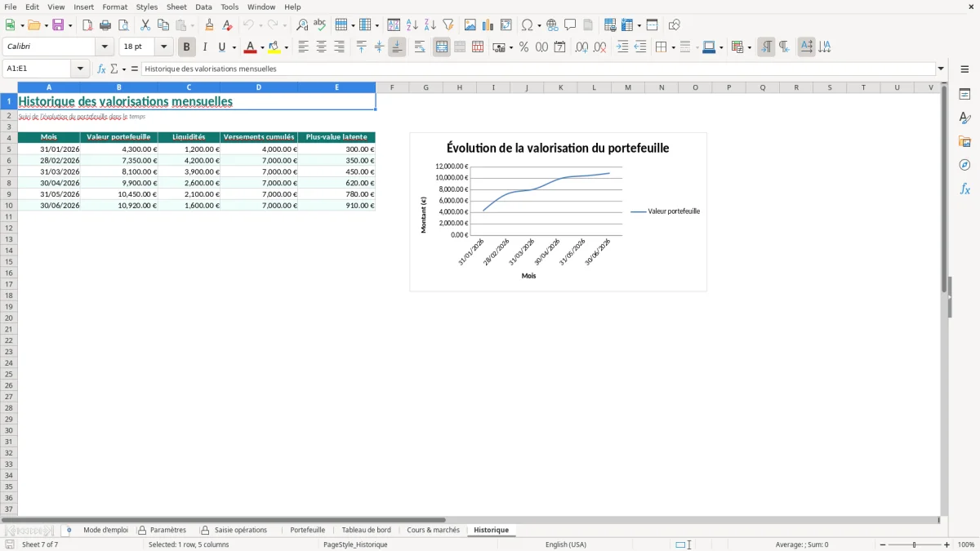Image resolution: width=980 pixels, height=551 pixels.
Task: Format the cells as percent
Action: point(524,47)
